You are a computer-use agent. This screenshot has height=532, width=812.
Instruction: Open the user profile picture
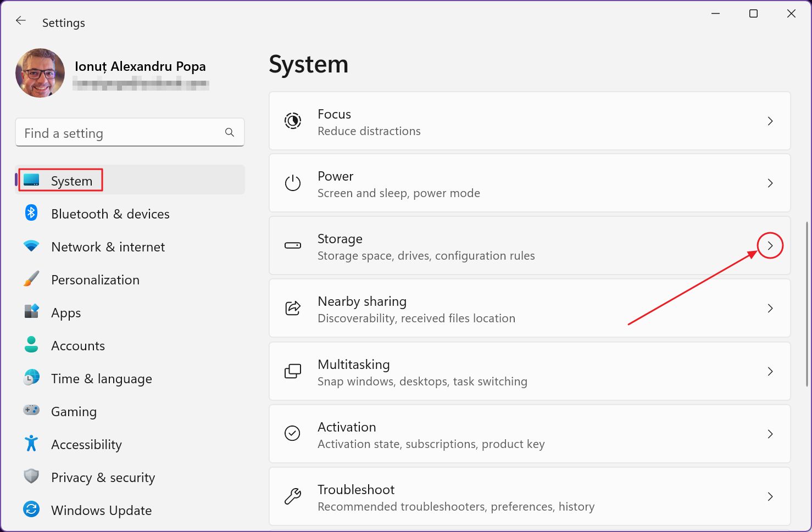(40, 73)
